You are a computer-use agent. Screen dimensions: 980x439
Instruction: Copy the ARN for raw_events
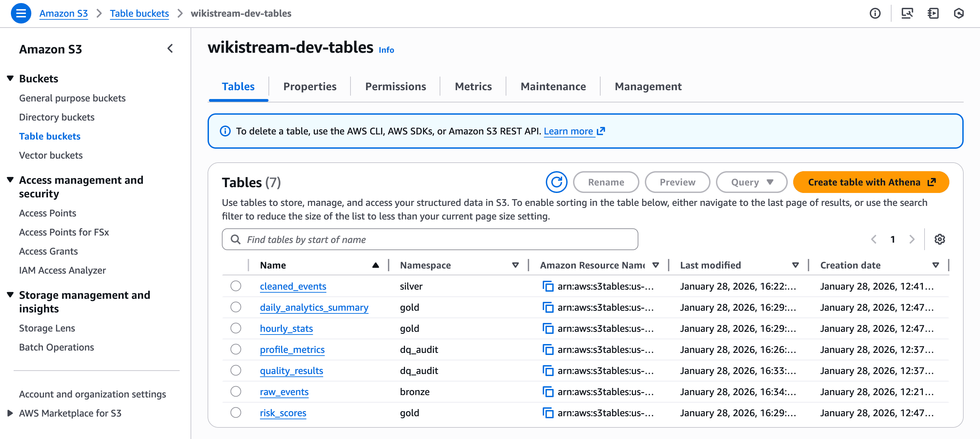pos(548,391)
